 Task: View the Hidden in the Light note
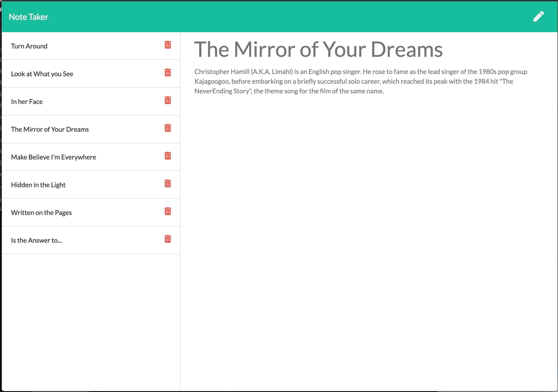coord(38,185)
